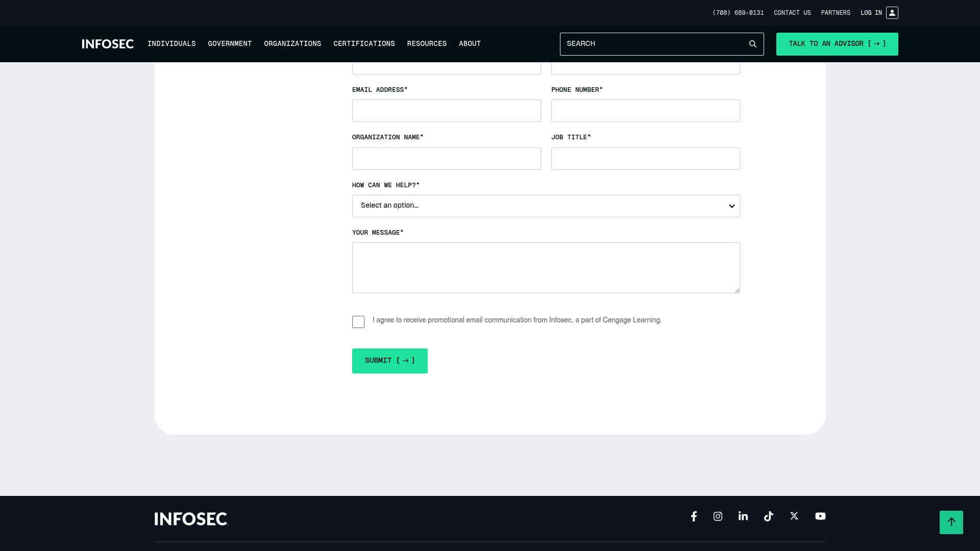Click the Phone Number field
Image resolution: width=980 pixels, height=551 pixels.
646,111
